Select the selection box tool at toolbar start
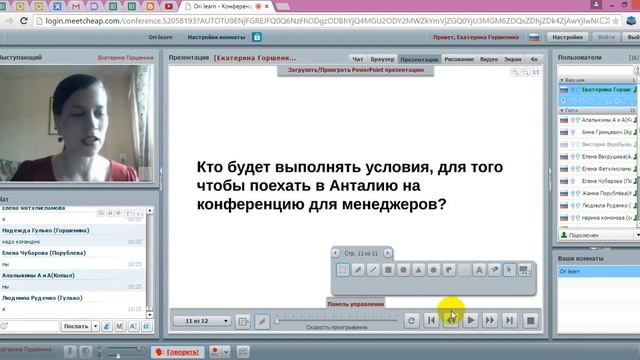 (x=343, y=270)
